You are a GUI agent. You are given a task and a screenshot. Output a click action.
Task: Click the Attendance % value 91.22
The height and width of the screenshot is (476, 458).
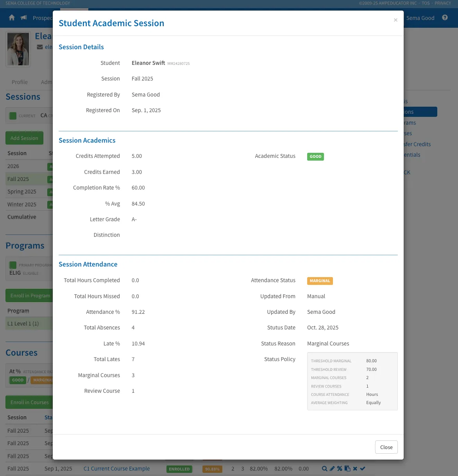tap(138, 312)
